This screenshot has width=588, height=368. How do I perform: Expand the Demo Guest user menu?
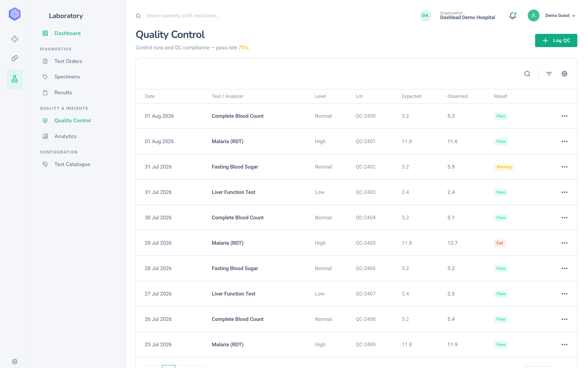point(560,16)
